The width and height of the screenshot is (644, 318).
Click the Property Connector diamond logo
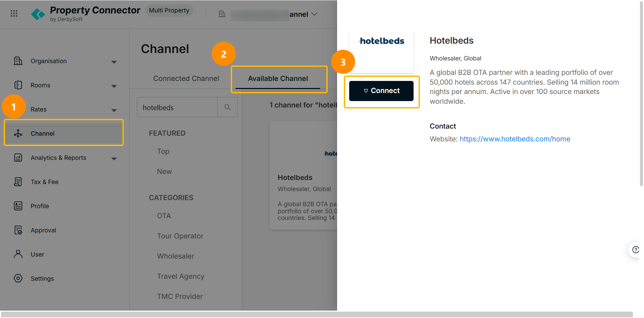pyautogui.click(x=38, y=14)
